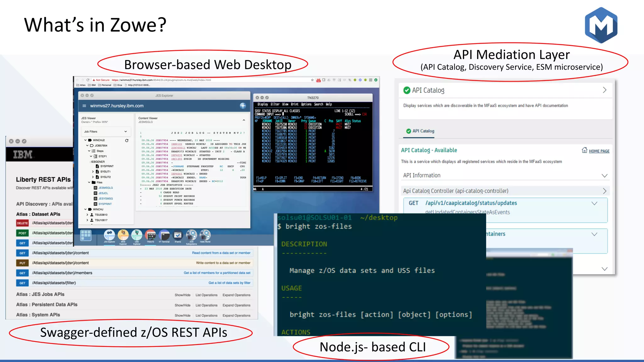Expand the TSU03810 job tree node
644x362 pixels.
[87, 215]
